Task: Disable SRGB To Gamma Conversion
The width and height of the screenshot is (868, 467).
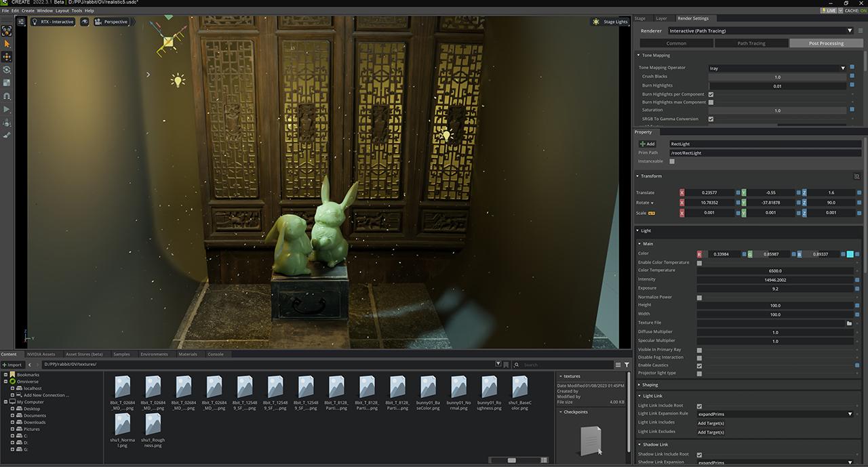Action: (711, 119)
